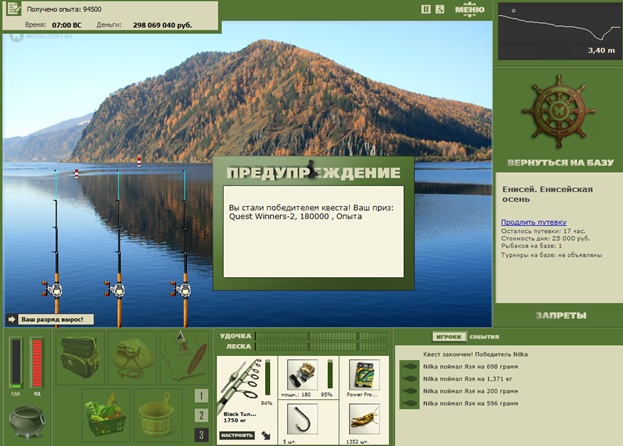Select tackle set 3
This screenshot has height=446, width=623.
point(201,435)
